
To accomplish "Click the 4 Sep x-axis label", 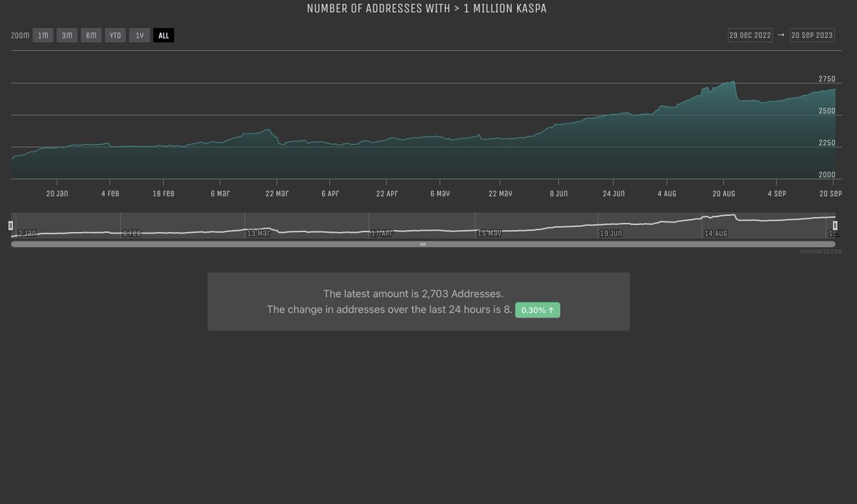I will click(x=776, y=193).
